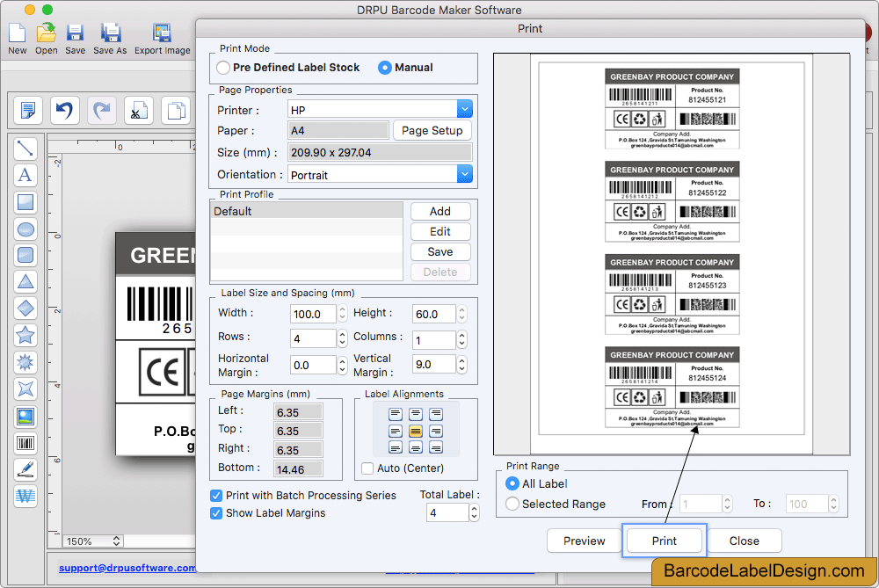Click the Bottom page margin field

pos(298,469)
